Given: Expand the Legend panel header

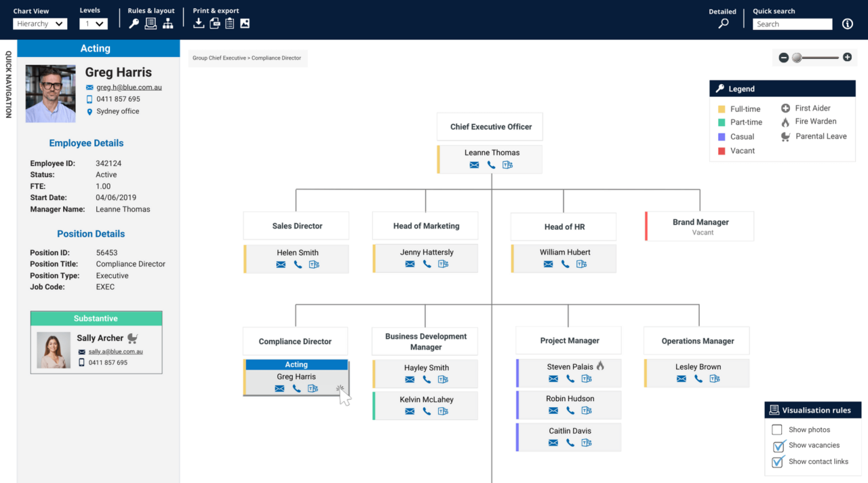Looking at the screenshot, I should pyautogui.click(x=782, y=88).
